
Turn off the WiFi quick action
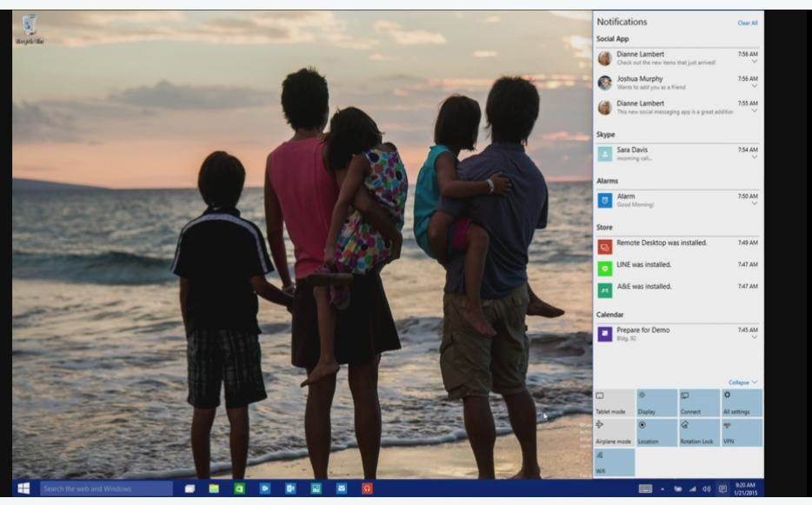(x=614, y=462)
